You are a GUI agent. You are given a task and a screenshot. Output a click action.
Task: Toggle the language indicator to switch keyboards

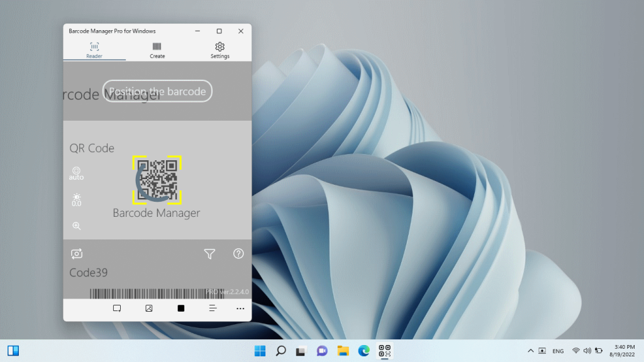558,351
